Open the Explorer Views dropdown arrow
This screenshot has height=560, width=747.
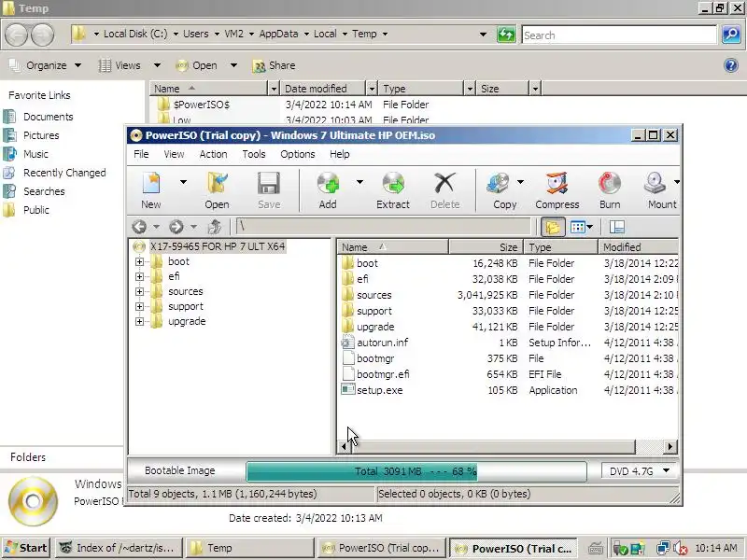[x=157, y=65]
